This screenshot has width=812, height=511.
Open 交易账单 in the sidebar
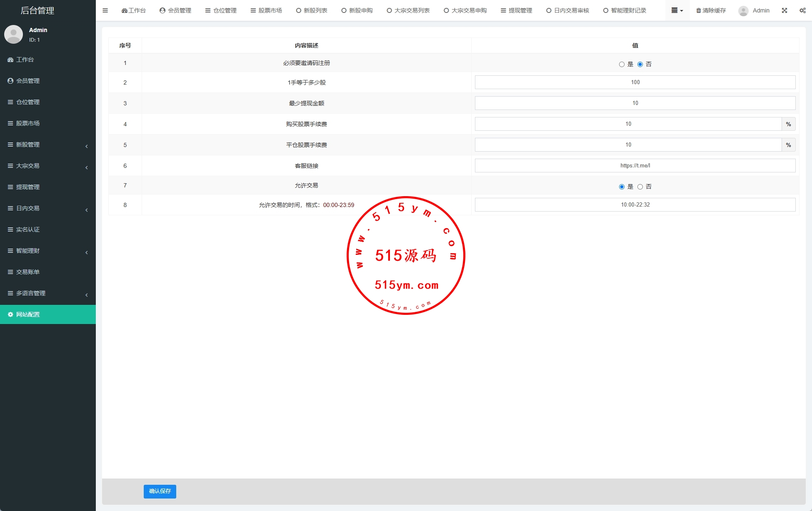pos(28,272)
